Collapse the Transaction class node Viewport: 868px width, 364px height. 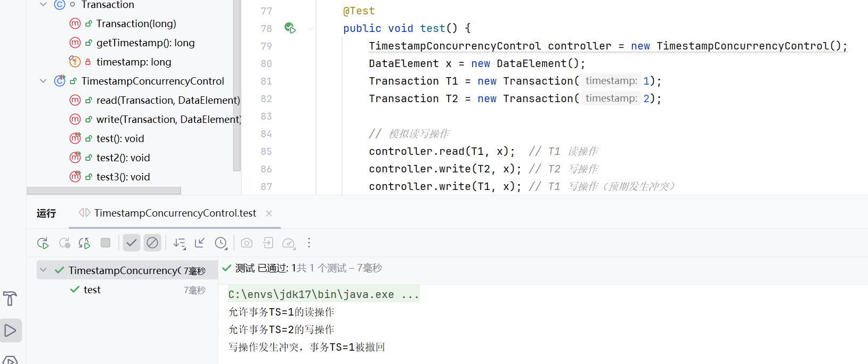tap(43, 5)
